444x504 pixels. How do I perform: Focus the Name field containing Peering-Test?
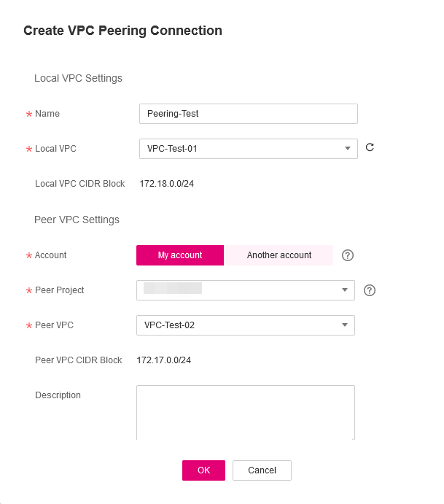click(248, 114)
